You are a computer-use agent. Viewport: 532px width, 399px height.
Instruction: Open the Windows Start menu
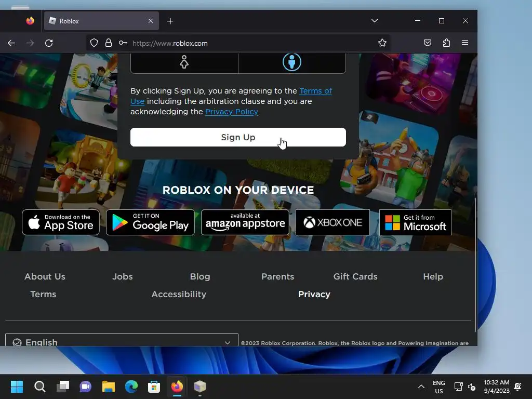(17, 387)
